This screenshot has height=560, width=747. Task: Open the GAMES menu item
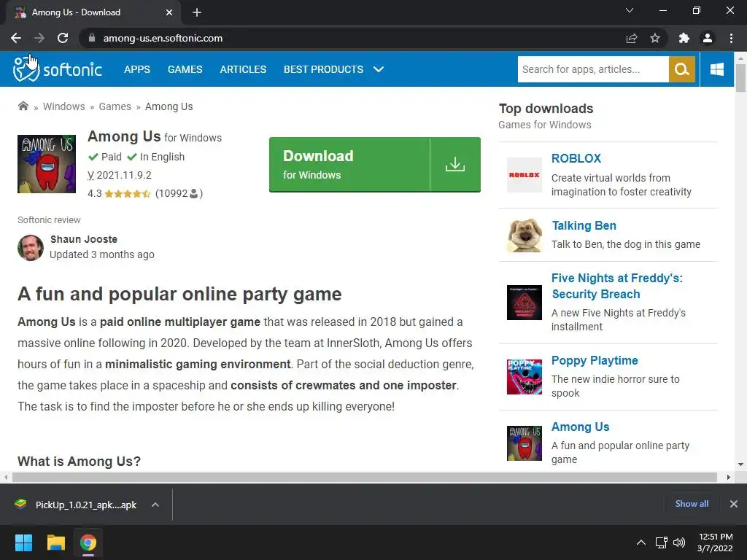185,69
